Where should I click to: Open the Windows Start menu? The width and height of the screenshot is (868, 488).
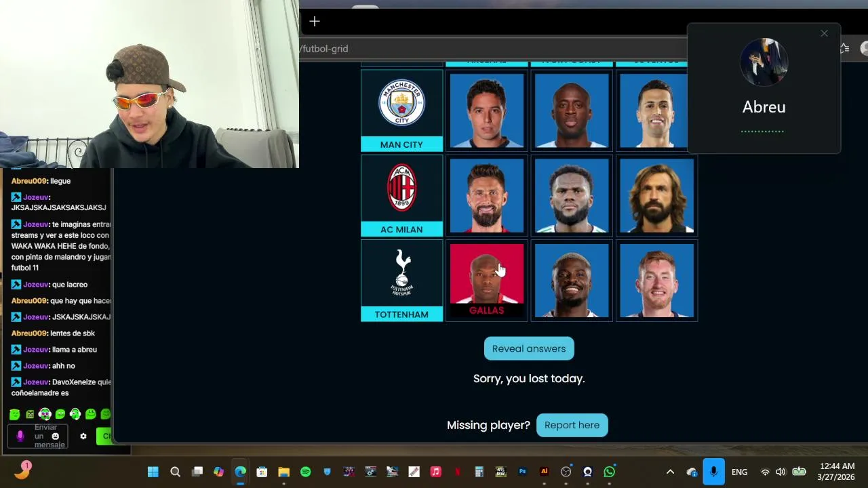(x=153, y=472)
